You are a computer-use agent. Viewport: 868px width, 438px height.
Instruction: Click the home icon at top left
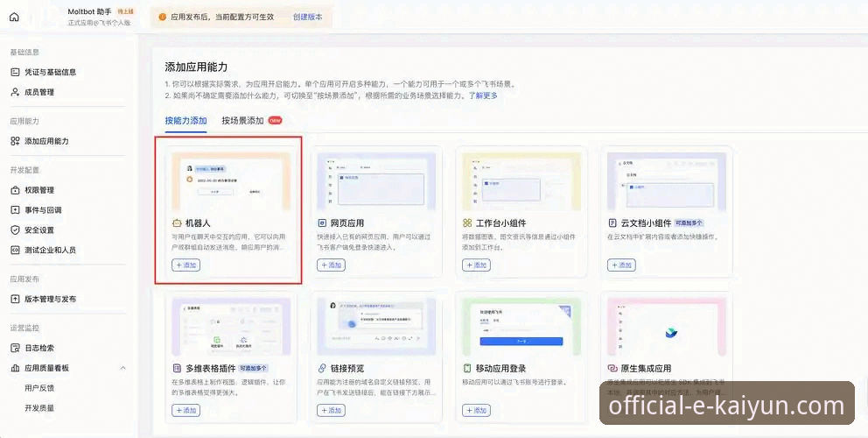click(14, 17)
